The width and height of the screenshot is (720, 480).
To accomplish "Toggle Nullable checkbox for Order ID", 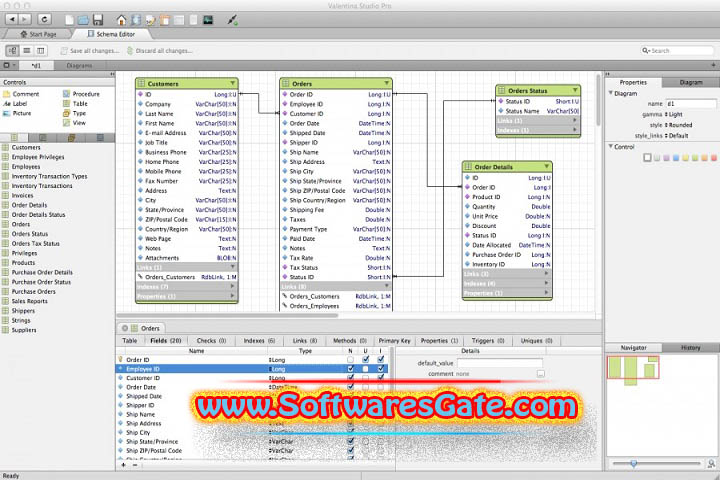I will click(x=350, y=360).
